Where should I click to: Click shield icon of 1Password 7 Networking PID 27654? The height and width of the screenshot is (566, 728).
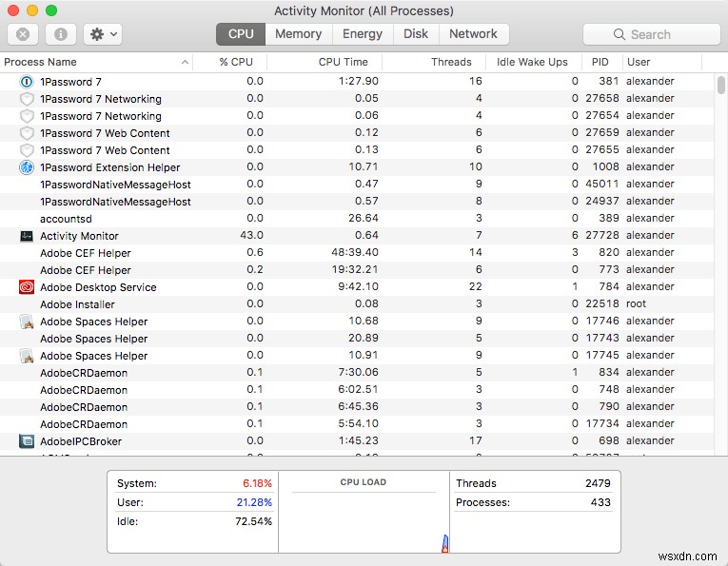27,116
